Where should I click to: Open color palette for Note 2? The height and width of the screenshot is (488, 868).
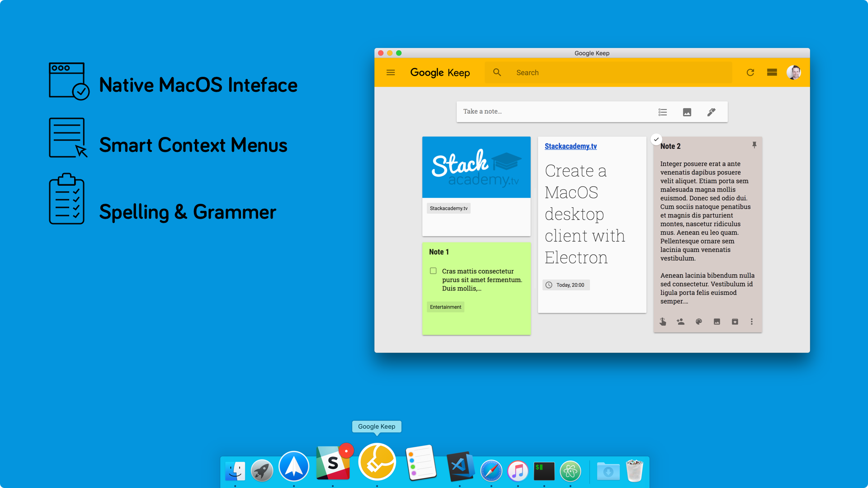coord(699,322)
